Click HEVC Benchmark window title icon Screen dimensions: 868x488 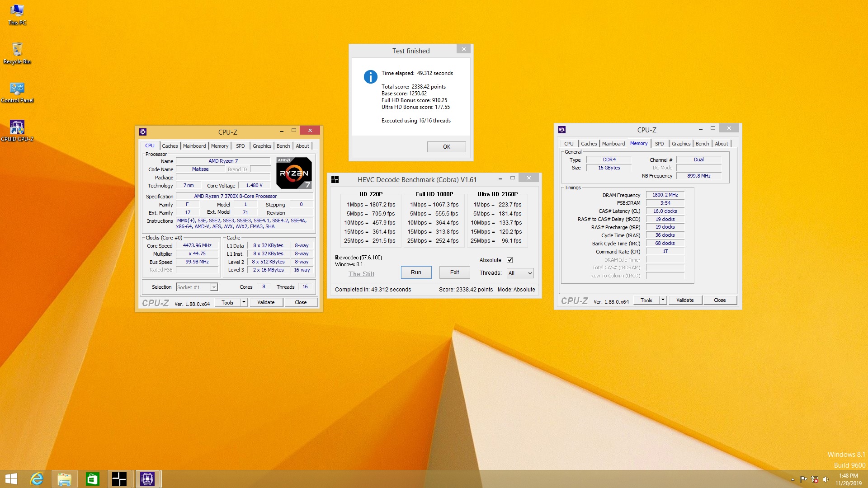point(335,179)
